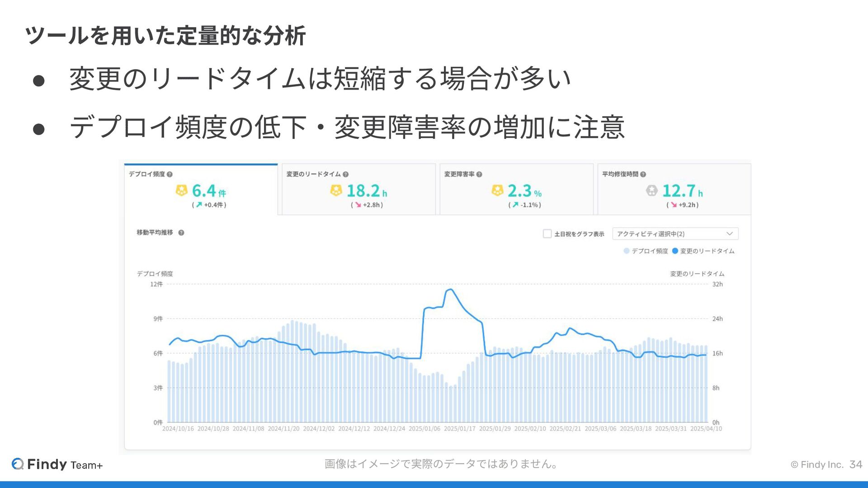
Task: Click gold badge icon beside 2.3%
Action: 497,191
